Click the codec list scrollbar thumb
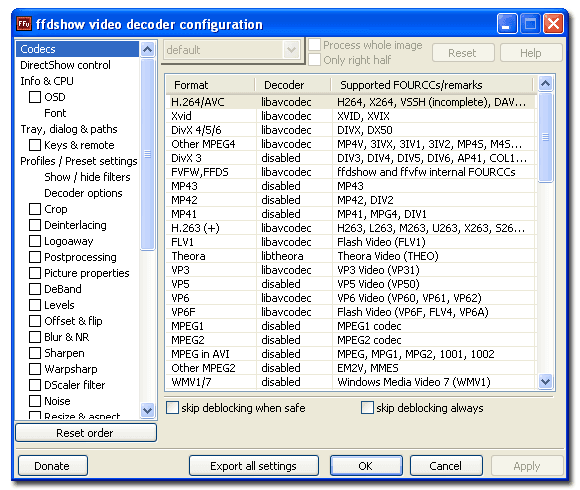The width and height of the screenshot is (580, 490). (545, 137)
